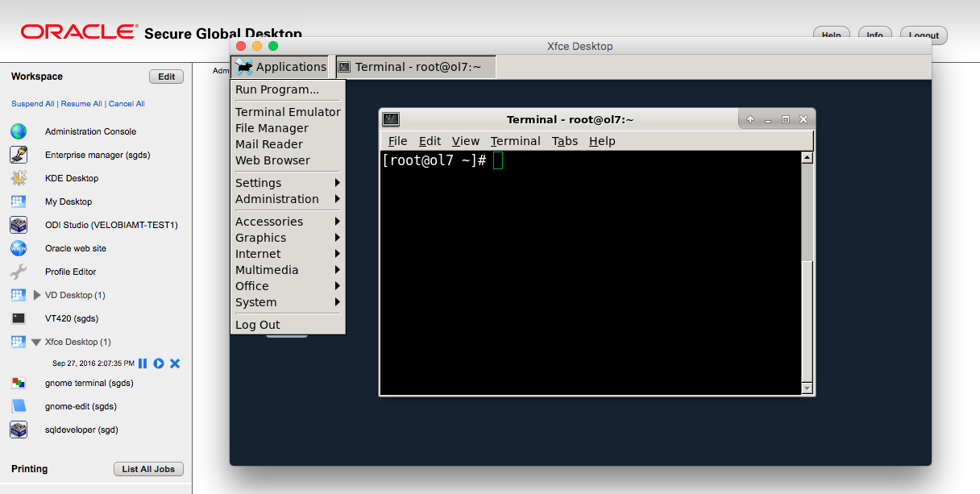980x494 pixels.
Task: Open the ODI Studio (VELOBIAMT-TEST1) icon
Action: [19, 225]
